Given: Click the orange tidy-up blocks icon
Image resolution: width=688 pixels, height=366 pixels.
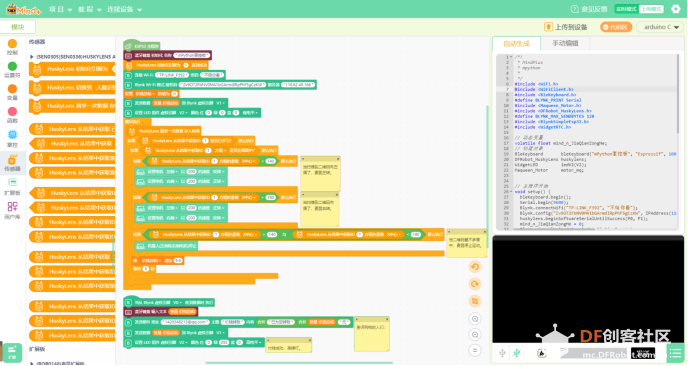Looking at the screenshot, I should point(475,301).
